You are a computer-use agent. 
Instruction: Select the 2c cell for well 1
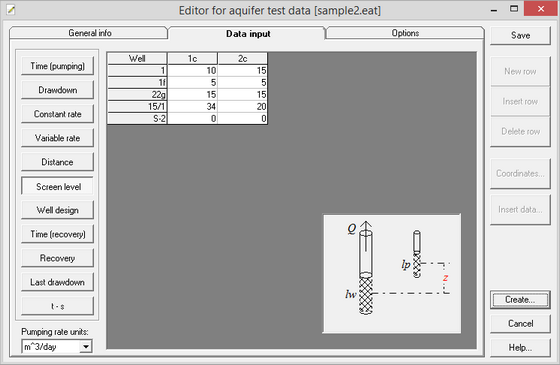(x=242, y=70)
